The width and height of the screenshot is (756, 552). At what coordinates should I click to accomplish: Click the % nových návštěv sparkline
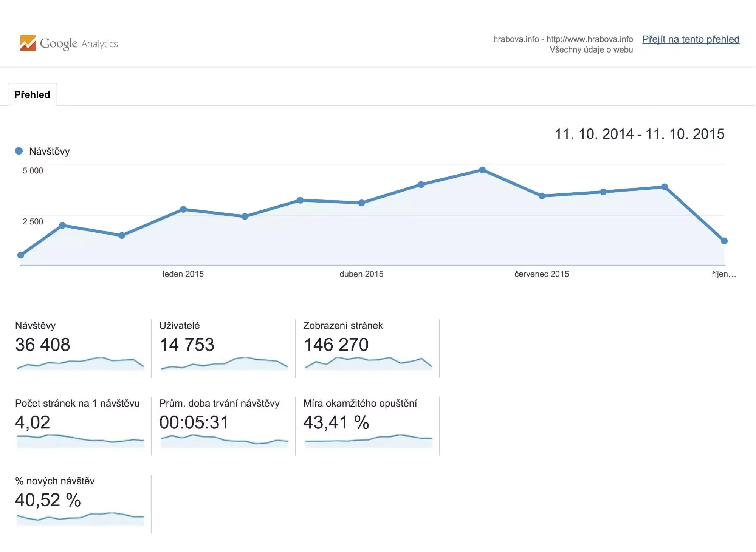[80, 519]
